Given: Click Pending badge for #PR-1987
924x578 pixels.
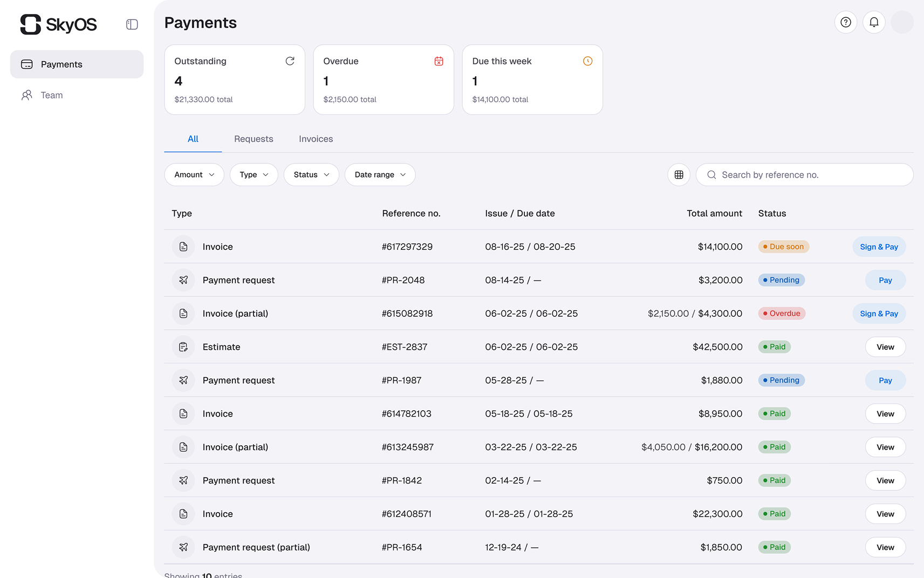Looking at the screenshot, I should tap(782, 380).
